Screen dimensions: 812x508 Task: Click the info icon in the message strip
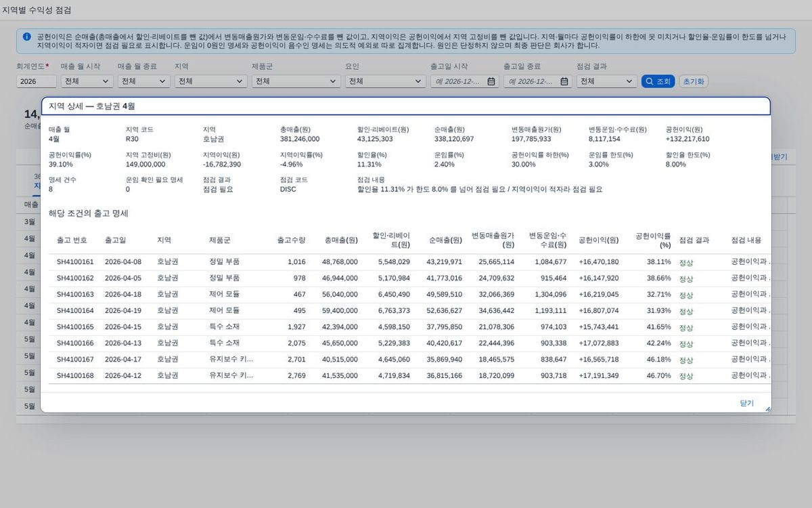pos(26,37)
